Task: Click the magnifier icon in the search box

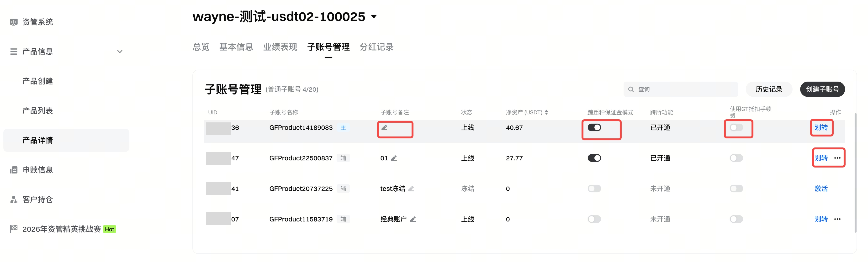Action: (631, 89)
